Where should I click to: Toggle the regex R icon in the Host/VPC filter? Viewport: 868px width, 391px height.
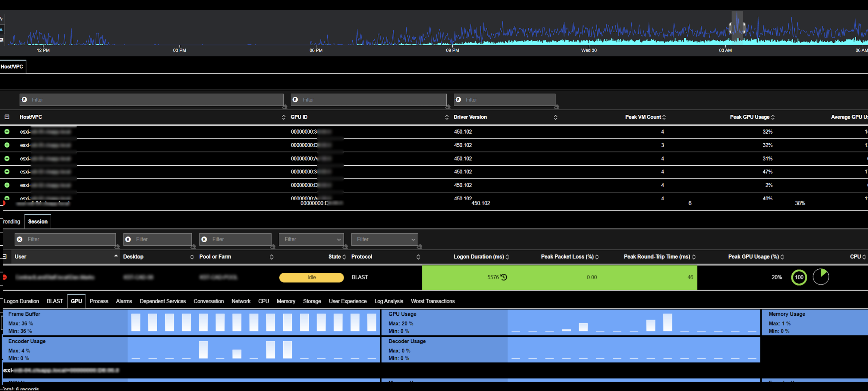click(24, 100)
